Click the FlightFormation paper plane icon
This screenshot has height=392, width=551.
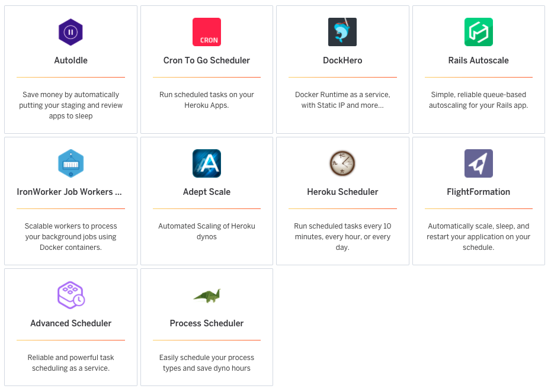point(478,163)
